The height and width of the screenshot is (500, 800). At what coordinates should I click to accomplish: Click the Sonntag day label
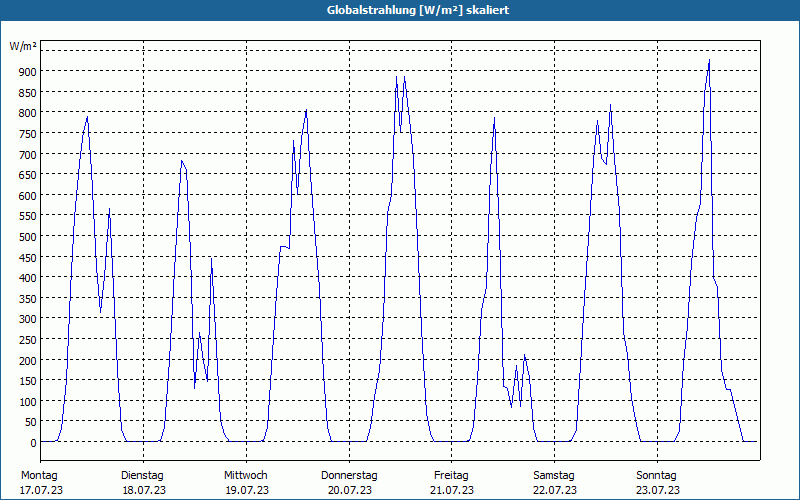coord(656,475)
